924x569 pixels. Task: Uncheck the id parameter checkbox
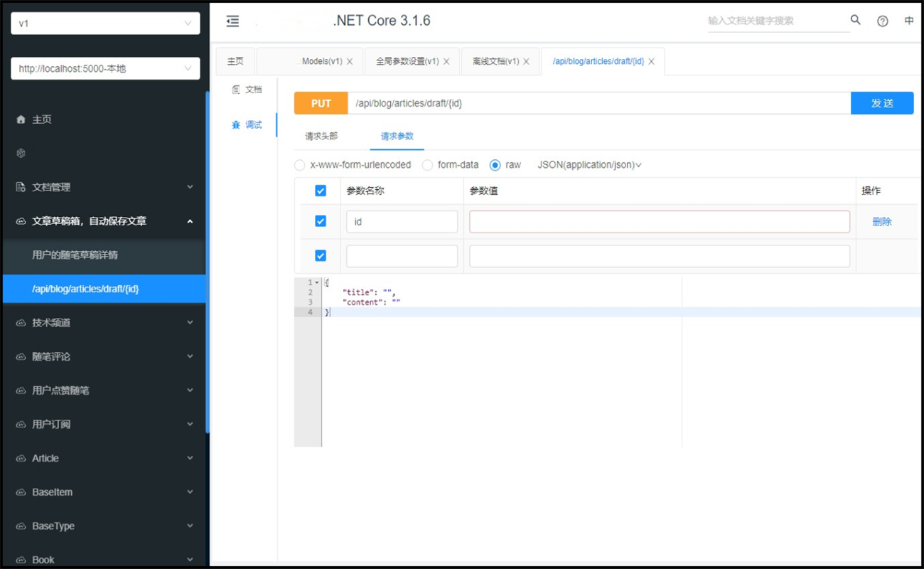[x=321, y=221]
